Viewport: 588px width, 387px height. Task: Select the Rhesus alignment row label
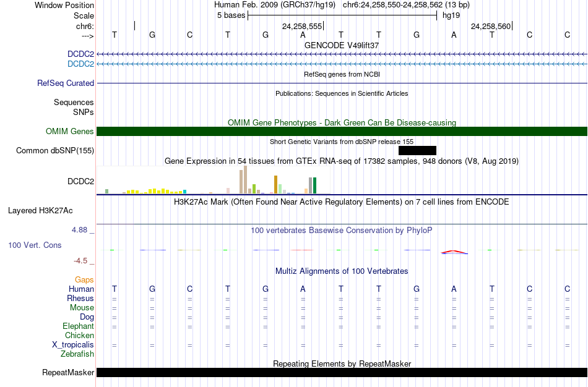pyautogui.click(x=80, y=298)
